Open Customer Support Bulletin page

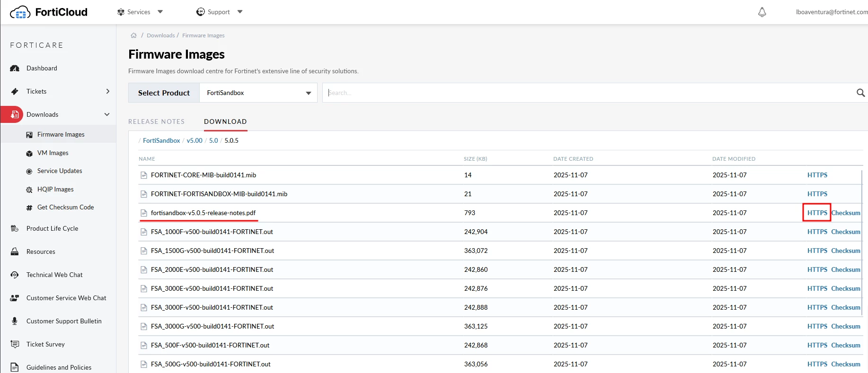[x=64, y=321]
